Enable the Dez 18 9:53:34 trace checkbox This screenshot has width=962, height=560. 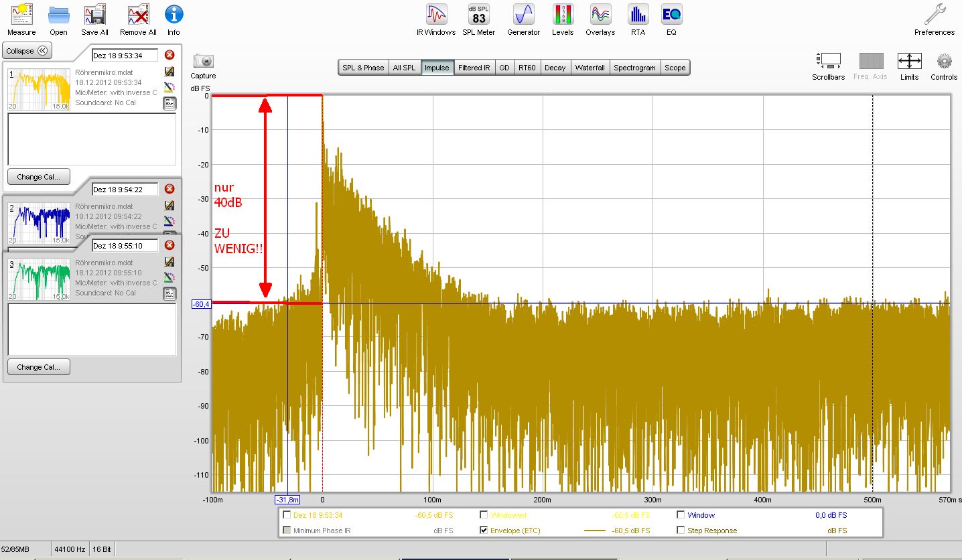[287, 515]
